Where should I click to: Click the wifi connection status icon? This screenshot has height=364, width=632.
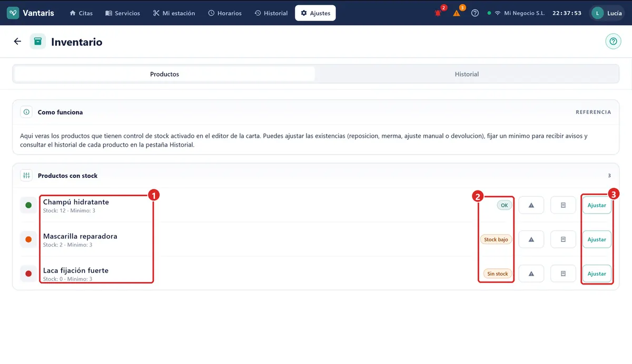(497, 13)
